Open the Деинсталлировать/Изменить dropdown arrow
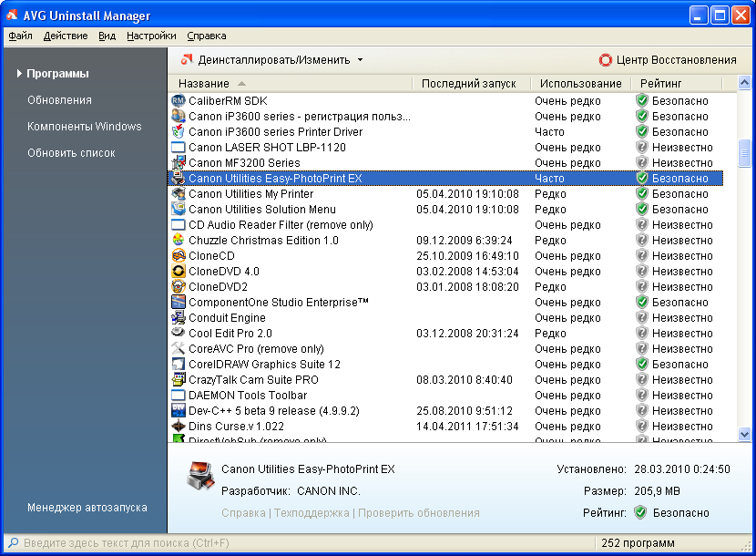This screenshot has height=556, width=756. [360, 60]
